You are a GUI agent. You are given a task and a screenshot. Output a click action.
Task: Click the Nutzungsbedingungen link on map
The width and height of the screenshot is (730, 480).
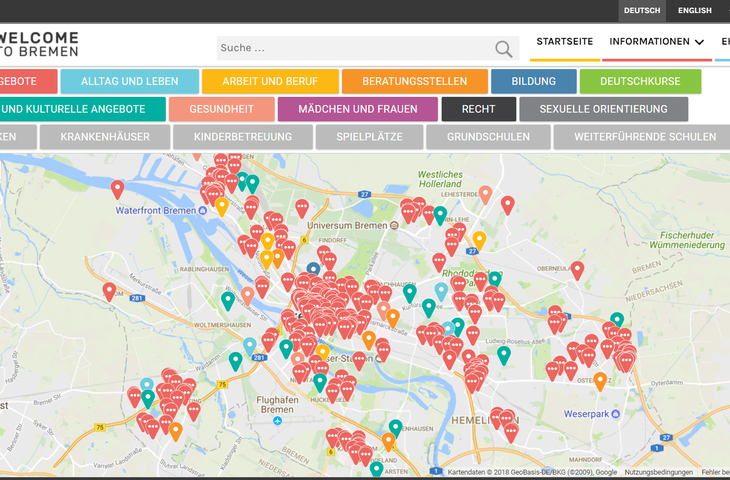tap(658, 472)
